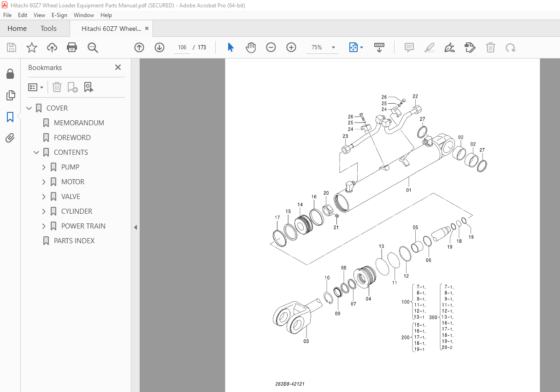Upload file to cloud icon
This screenshot has width=560, height=392.
pos(52,47)
